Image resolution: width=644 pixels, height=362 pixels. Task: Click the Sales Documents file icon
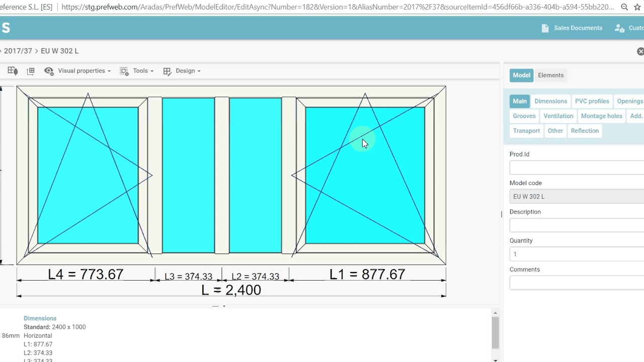coord(545,28)
